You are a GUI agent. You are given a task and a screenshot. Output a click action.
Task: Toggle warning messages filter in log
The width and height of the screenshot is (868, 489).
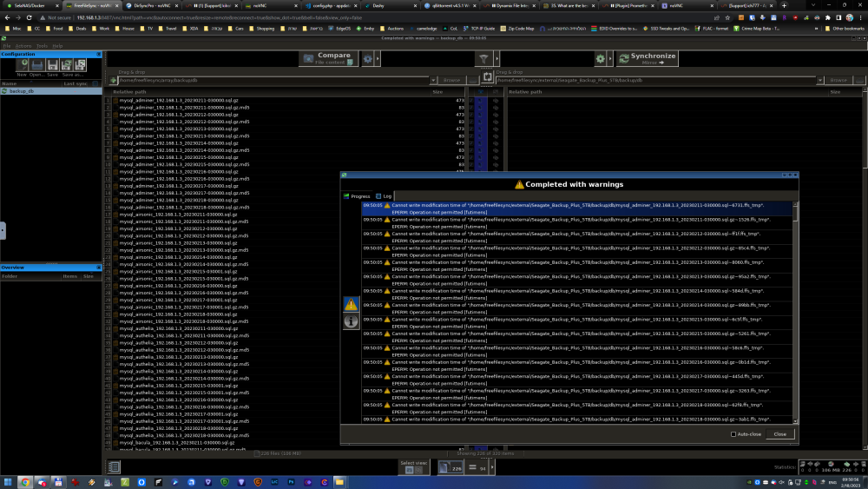click(351, 304)
